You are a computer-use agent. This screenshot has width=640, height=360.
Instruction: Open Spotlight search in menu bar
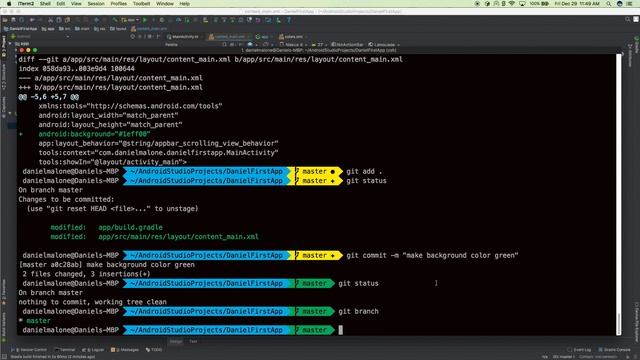point(609,4)
